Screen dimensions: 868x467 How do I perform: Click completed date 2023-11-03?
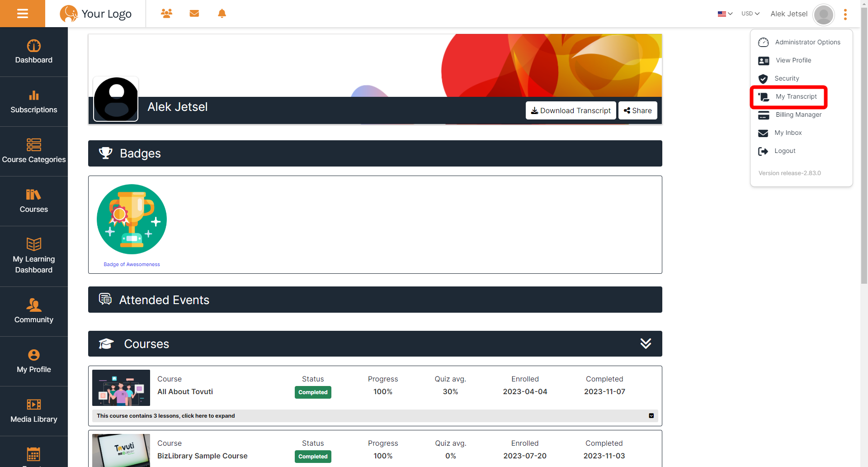pos(604,456)
